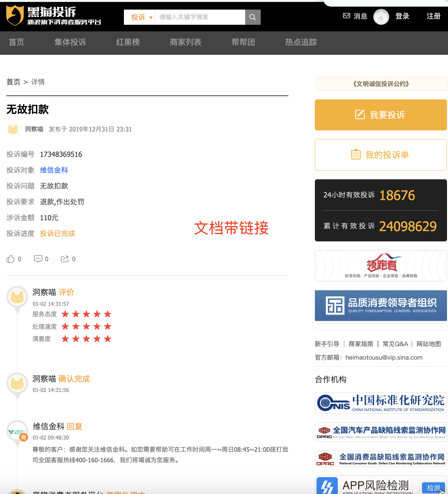Click 登录 to sign in
Image resolution: width=448 pixels, height=494 pixels.
402,16
